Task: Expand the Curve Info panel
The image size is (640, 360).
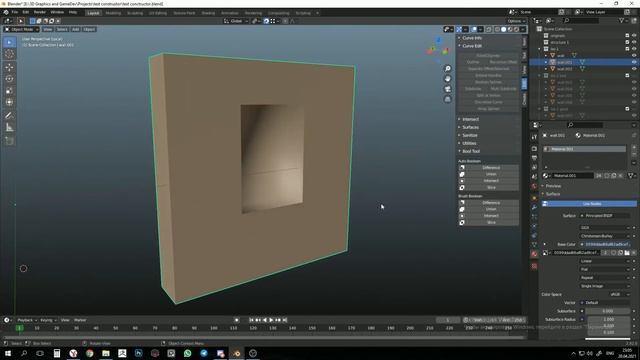Action: (x=472, y=38)
